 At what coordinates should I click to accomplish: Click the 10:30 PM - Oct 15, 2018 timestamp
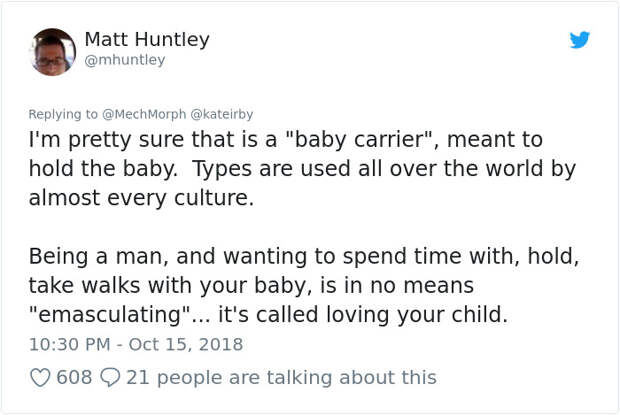coord(136,344)
